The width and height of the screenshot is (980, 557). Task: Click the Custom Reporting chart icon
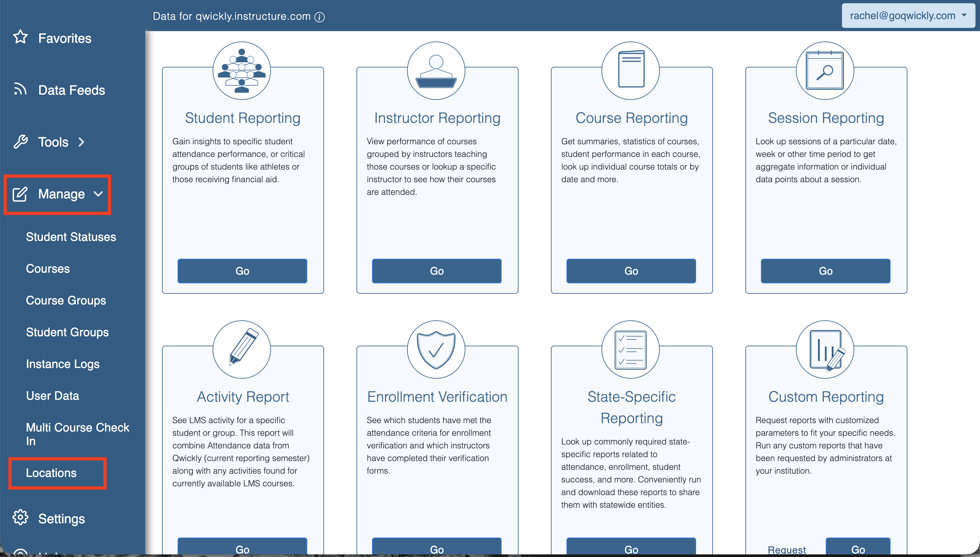(x=825, y=349)
